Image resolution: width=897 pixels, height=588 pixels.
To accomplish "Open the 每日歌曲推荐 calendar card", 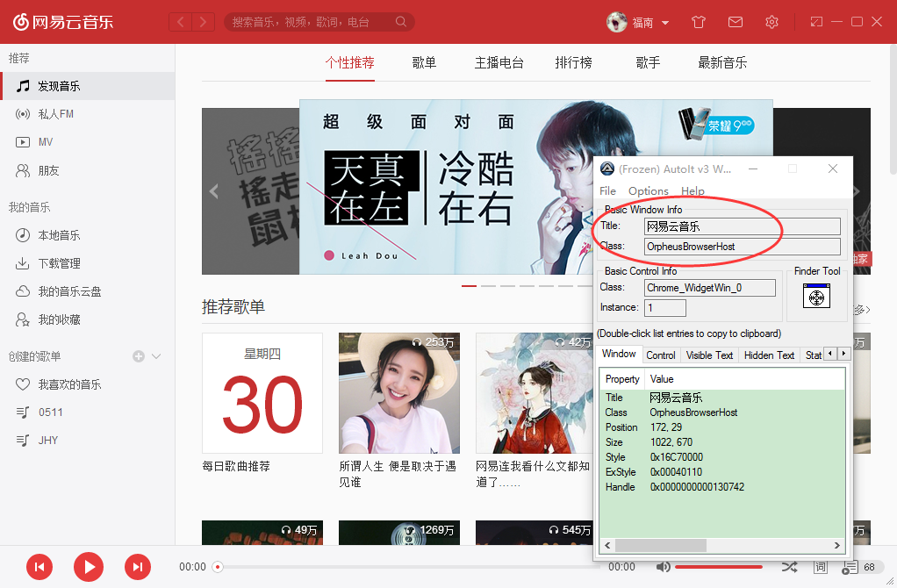I will coord(262,393).
